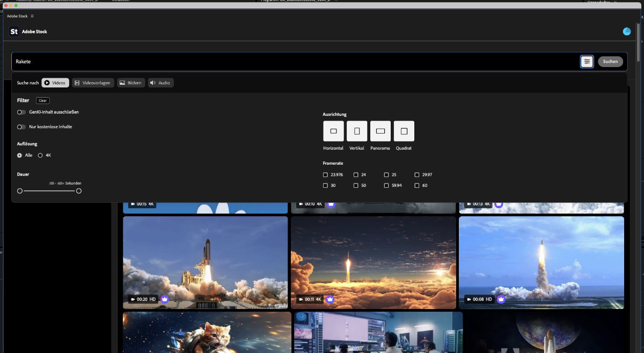The image size is (644, 353).
Task: Check the 59.94 framerate option
Action: click(x=386, y=186)
